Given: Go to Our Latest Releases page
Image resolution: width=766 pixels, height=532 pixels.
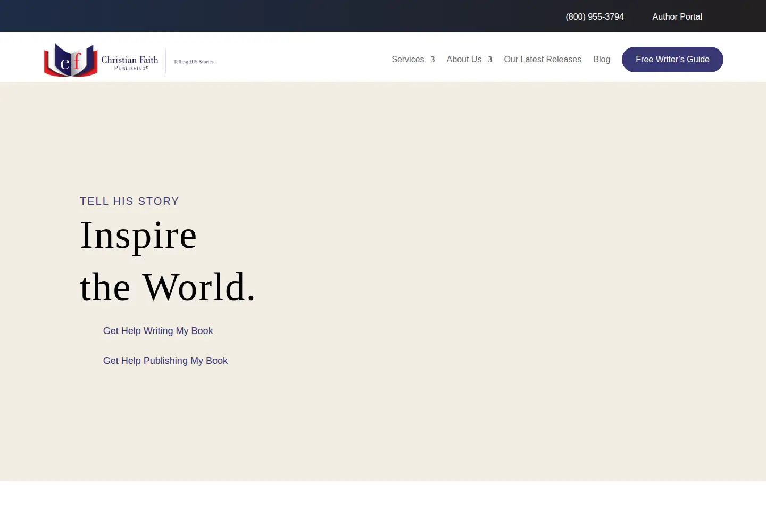Looking at the screenshot, I should pos(543,60).
